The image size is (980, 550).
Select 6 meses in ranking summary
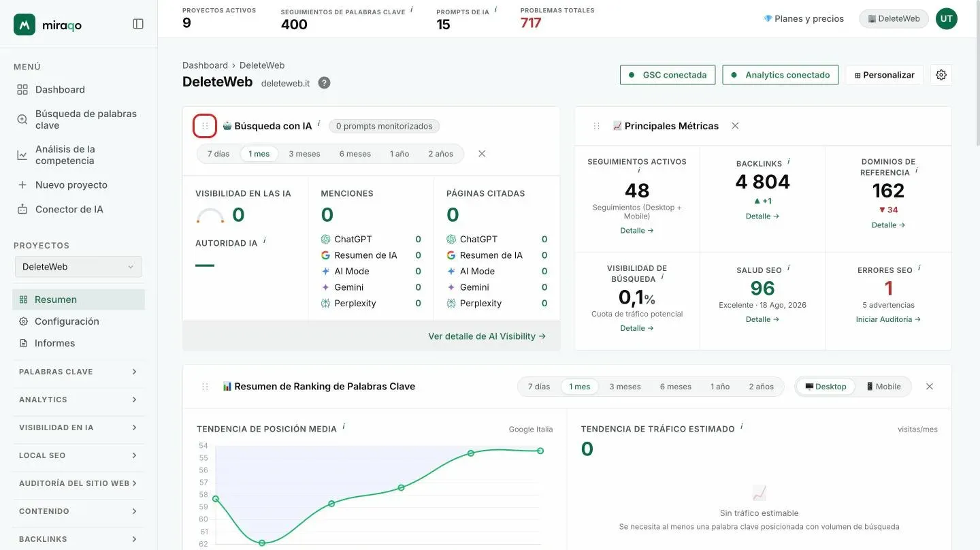676,387
